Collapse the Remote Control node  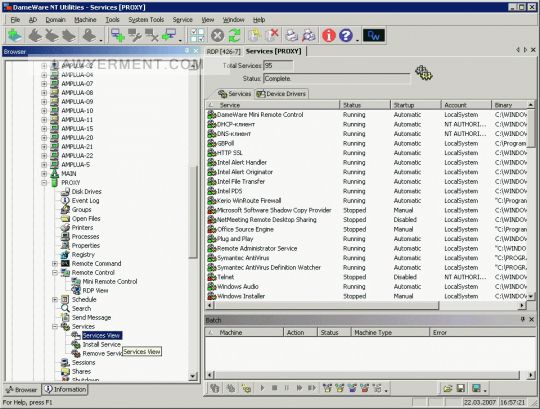(x=55, y=272)
